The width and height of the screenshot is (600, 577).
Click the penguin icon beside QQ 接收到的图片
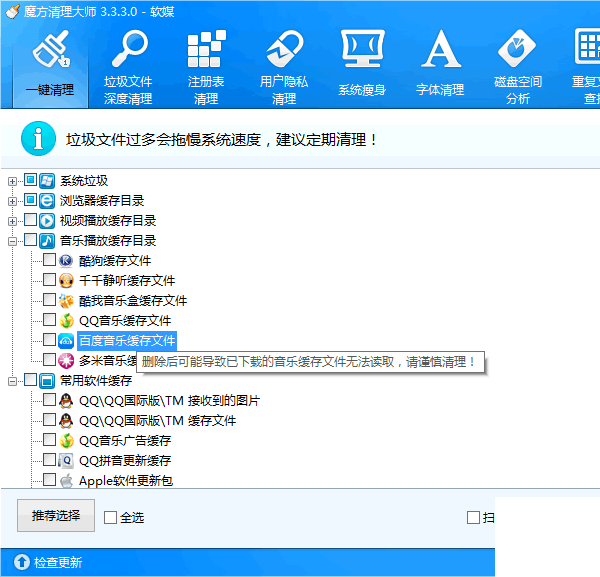66,401
